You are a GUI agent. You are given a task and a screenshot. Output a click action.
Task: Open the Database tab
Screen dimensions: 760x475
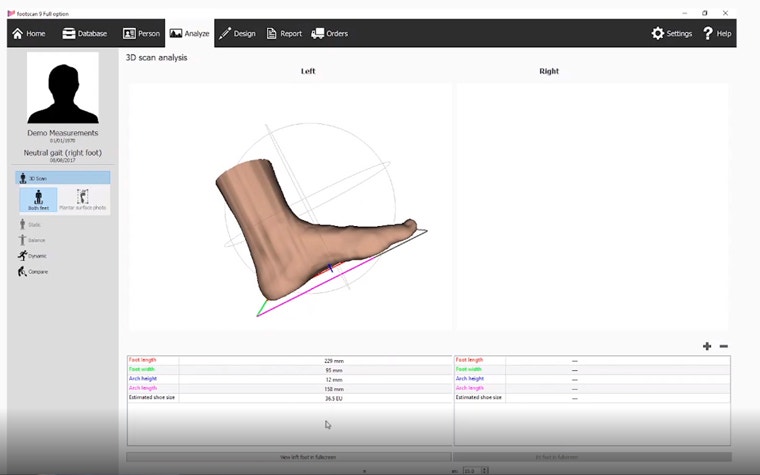point(84,33)
